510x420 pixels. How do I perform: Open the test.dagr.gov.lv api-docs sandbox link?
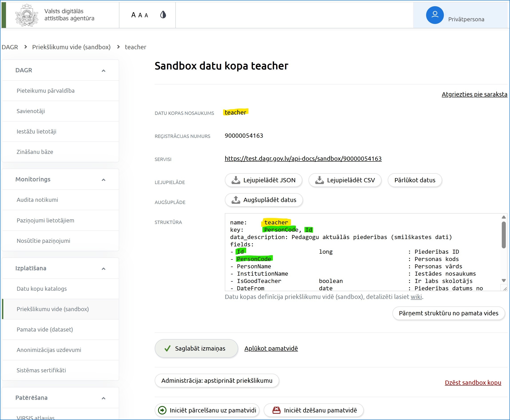coord(303,159)
